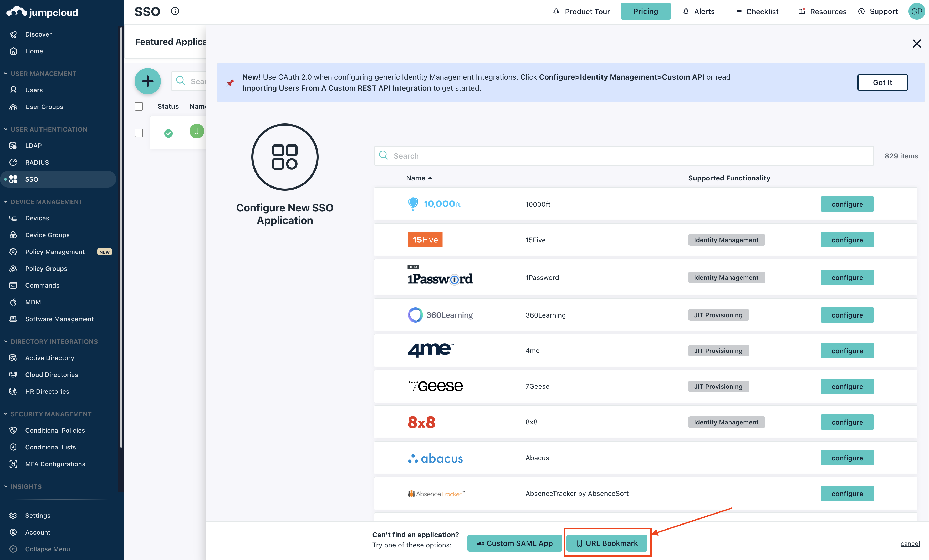Close the configure panel with X

point(917,43)
